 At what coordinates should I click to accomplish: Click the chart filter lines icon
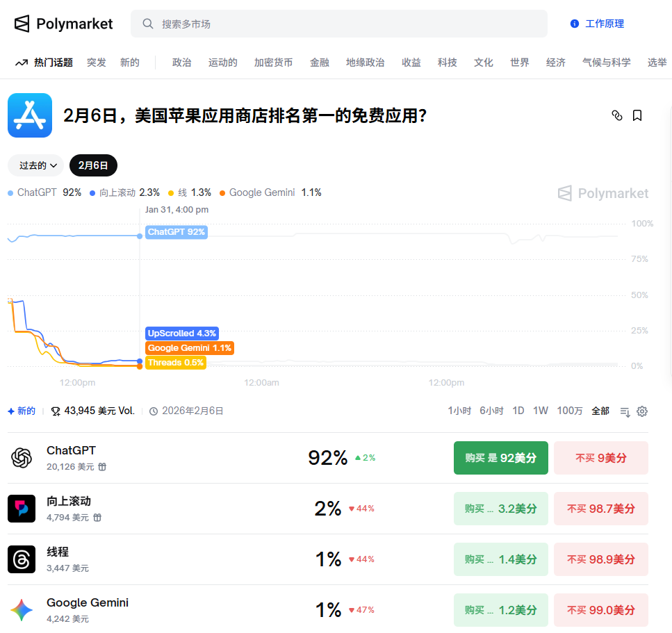pyautogui.click(x=625, y=411)
